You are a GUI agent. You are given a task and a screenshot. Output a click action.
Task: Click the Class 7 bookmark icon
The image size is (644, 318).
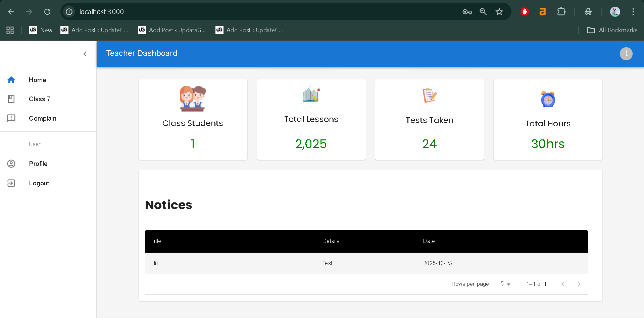coord(11,99)
